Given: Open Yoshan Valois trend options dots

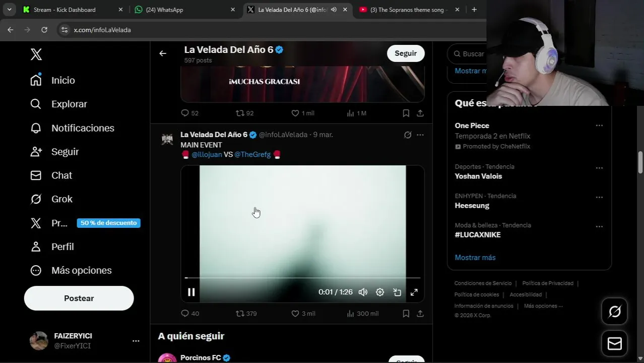Looking at the screenshot, I should [x=599, y=167].
